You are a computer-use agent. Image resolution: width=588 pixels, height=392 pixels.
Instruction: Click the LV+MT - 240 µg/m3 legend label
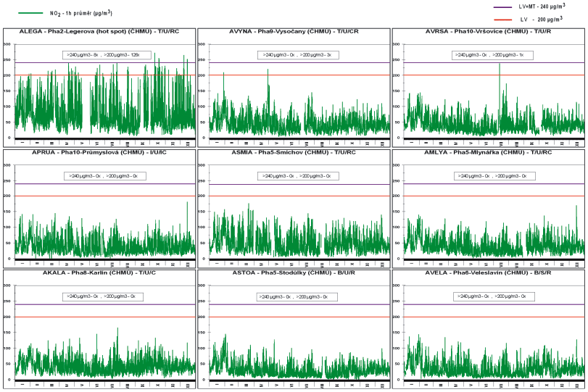click(x=542, y=7)
